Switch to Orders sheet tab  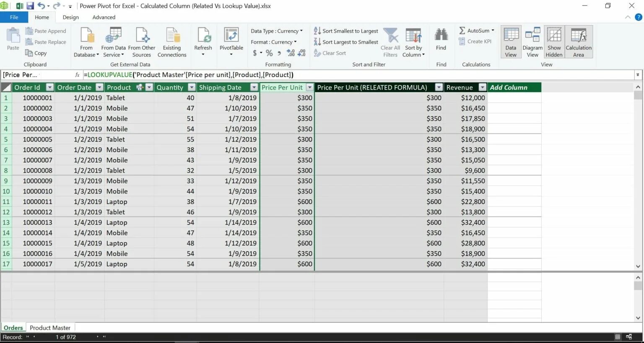[x=13, y=328]
